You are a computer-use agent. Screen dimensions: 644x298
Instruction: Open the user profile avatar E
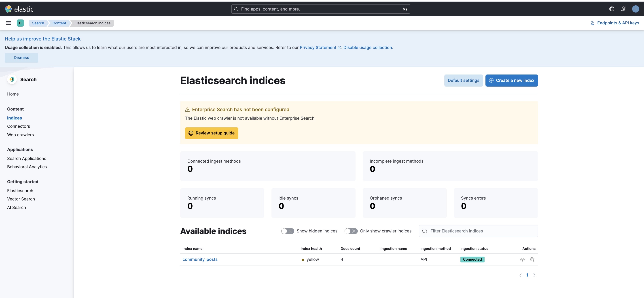636,9
